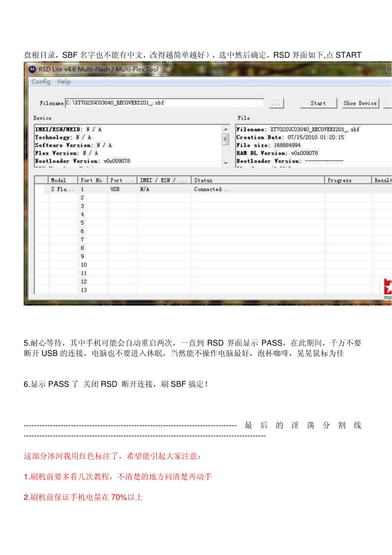The width and height of the screenshot is (392, 555).
Task: Click scroll down arrow in Device info panel
Action: pyautogui.click(x=226, y=163)
